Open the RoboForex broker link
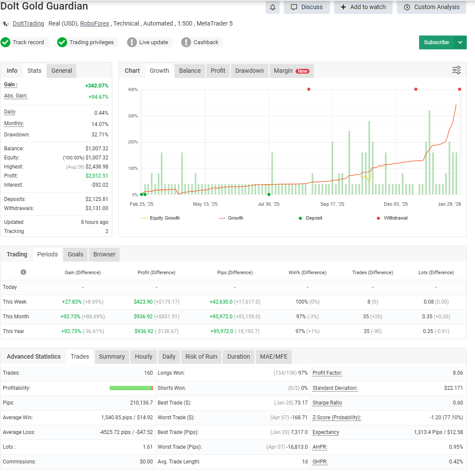Image resolution: width=475 pixels, height=476 pixels. pyautogui.click(x=94, y=23)
